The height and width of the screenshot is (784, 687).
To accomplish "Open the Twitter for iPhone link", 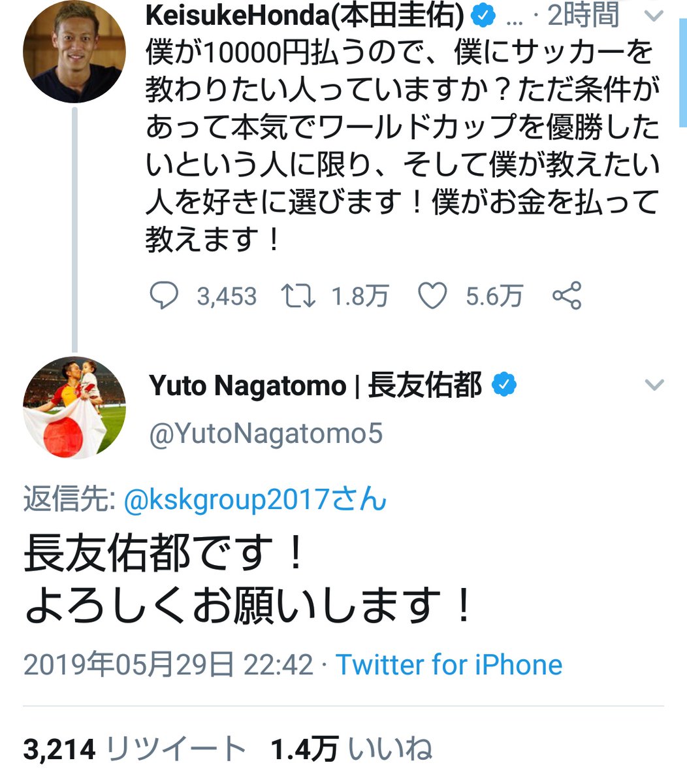I will click(449, 665).
